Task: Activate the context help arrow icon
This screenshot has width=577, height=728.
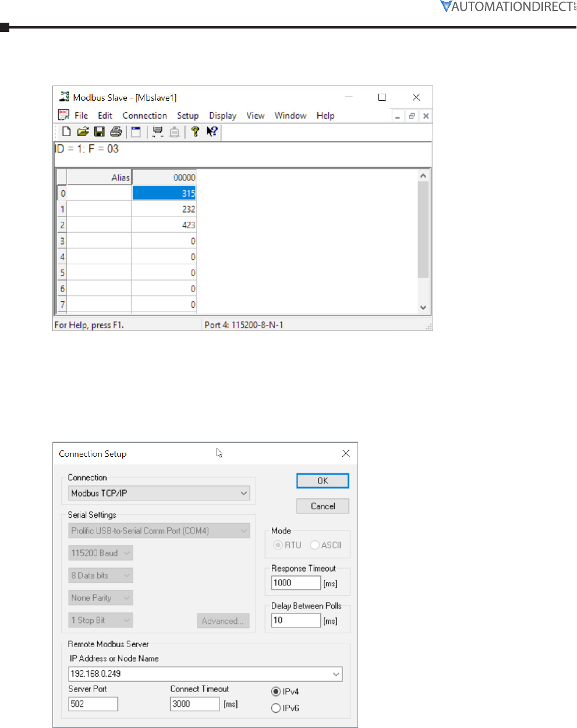Action: (212, 132)
